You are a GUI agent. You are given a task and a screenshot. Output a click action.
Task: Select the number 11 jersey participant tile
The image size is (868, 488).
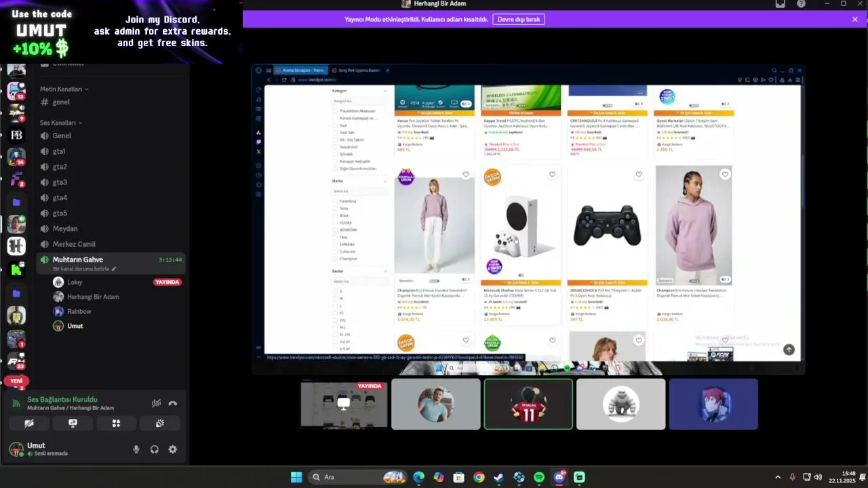pyautogui.click(x=528, y=404)
